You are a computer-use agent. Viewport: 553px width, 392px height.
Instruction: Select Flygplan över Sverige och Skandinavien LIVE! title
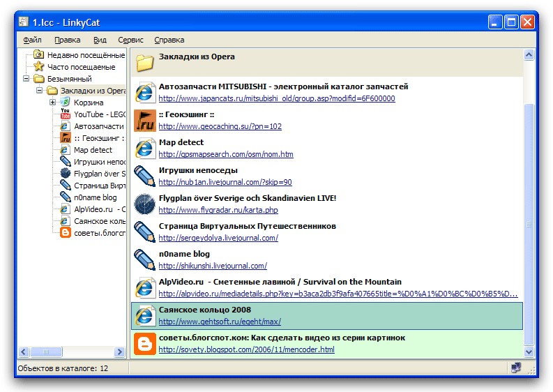click(248, 198)
